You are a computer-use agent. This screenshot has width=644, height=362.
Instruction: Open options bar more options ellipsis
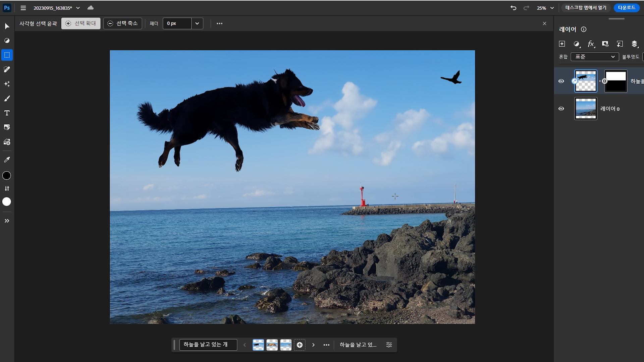219,23
